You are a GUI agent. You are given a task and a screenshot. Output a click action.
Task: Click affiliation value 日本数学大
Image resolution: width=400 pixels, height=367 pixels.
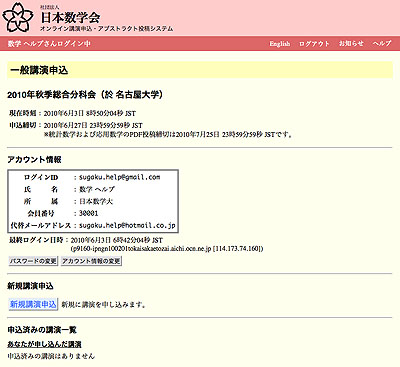click(96, 201)
